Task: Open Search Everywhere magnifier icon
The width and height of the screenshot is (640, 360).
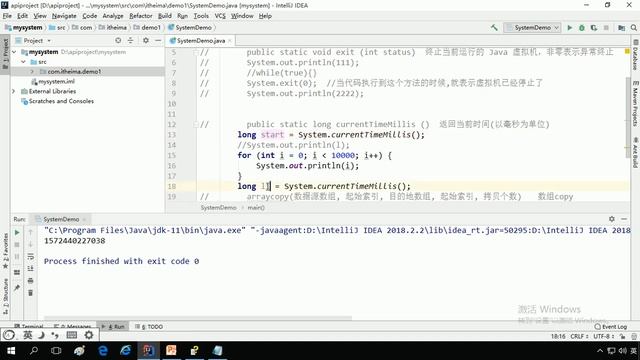Action: coord(633,27)
